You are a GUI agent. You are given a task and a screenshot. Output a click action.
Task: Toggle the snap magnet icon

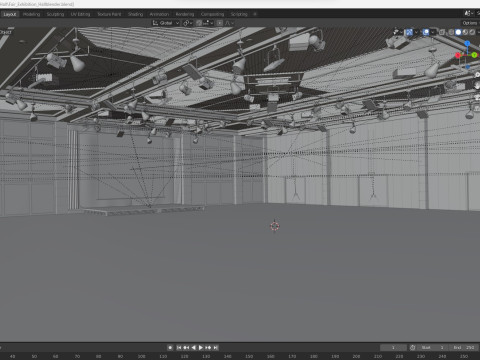point(199,23)
